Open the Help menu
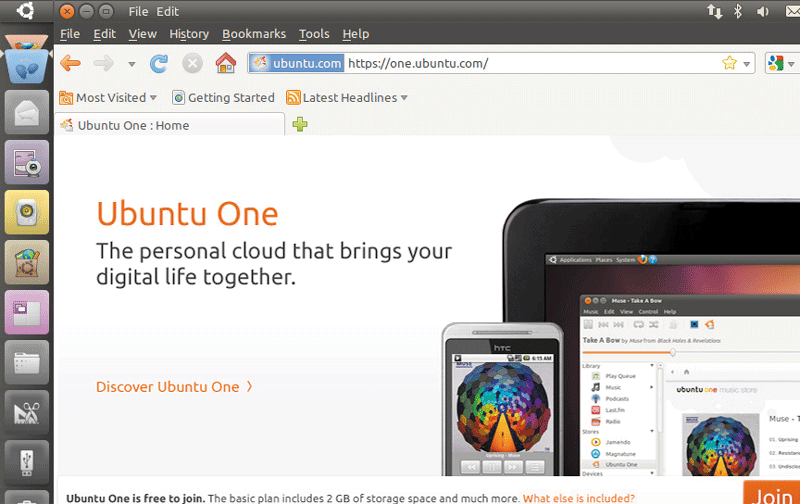The width and height of the screenshot is (800, 504). click(356, 34)
